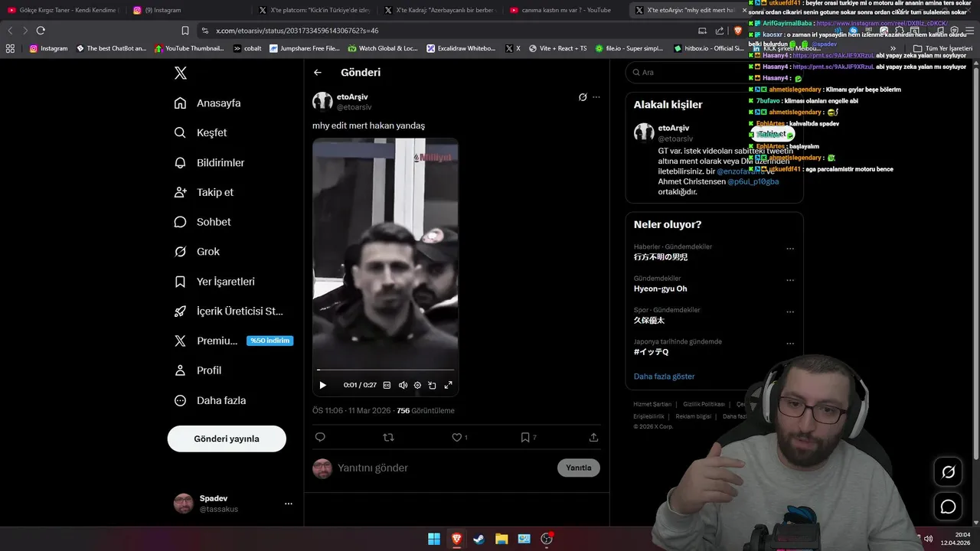Open Gizlilik Politikası footer link

(704, 404)
